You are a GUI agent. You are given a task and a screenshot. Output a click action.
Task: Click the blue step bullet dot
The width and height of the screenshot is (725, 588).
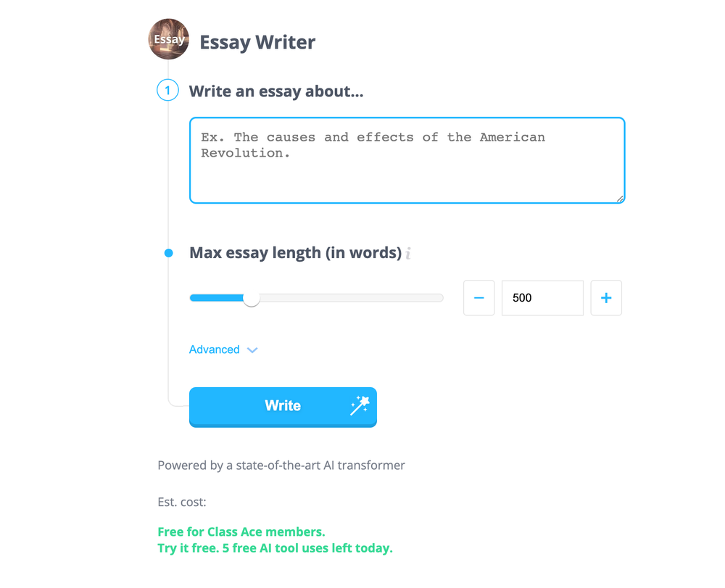(169, 253)
